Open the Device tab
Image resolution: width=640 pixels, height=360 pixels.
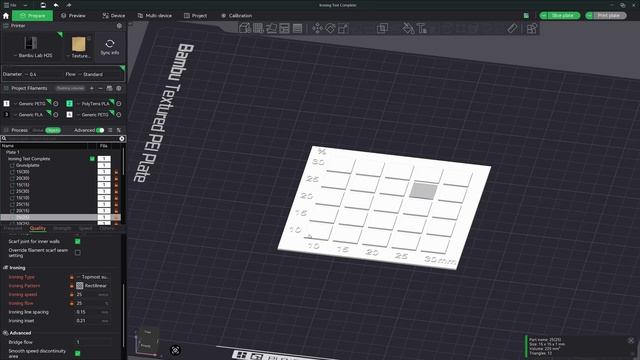tap(114, 16)
